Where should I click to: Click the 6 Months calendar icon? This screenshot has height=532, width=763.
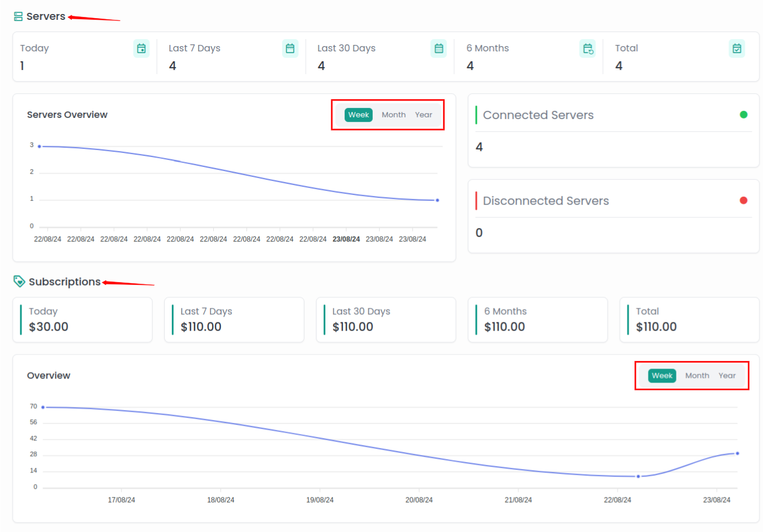(x=588, y=48)
